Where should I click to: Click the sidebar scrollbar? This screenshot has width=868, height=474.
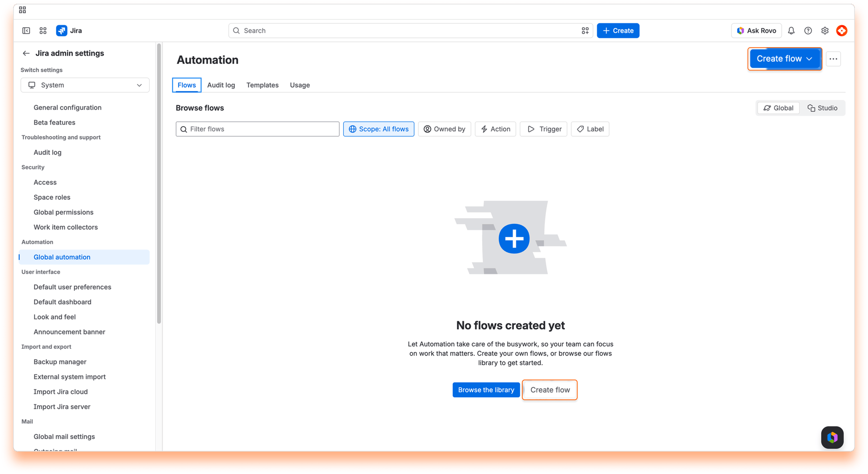click(159, 183)
